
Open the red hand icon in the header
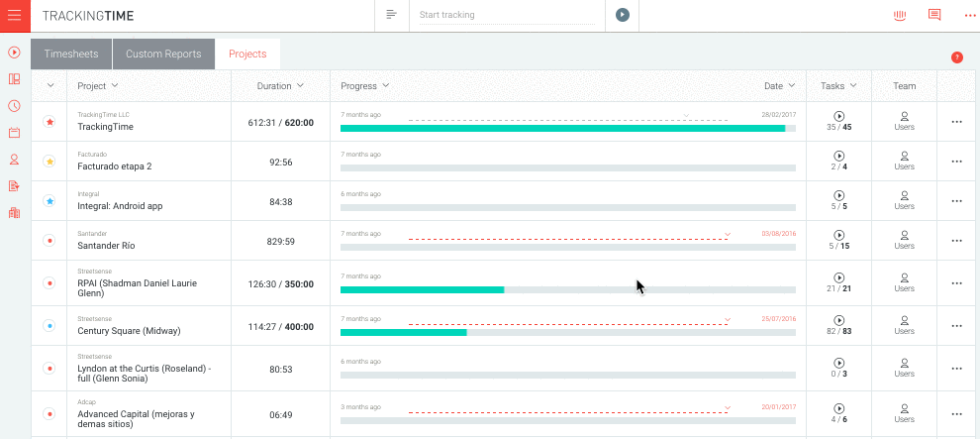tap(900, 15)
